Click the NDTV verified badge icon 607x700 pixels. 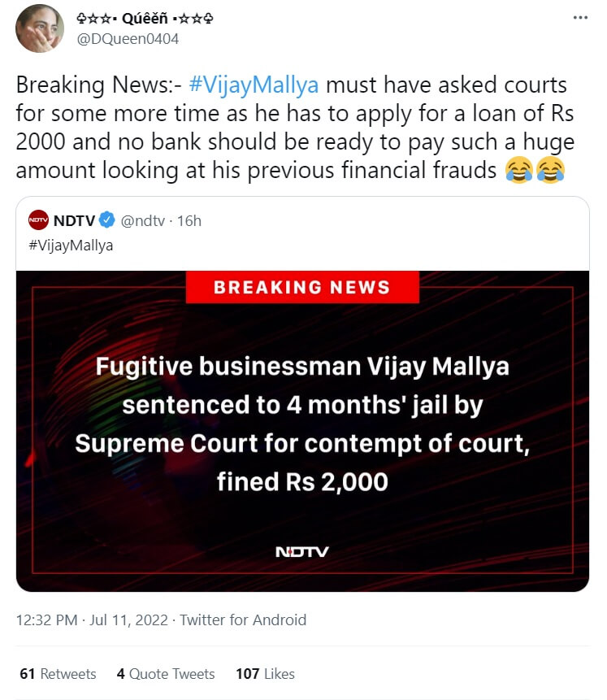pyautogui.click(x=106, y=220)
